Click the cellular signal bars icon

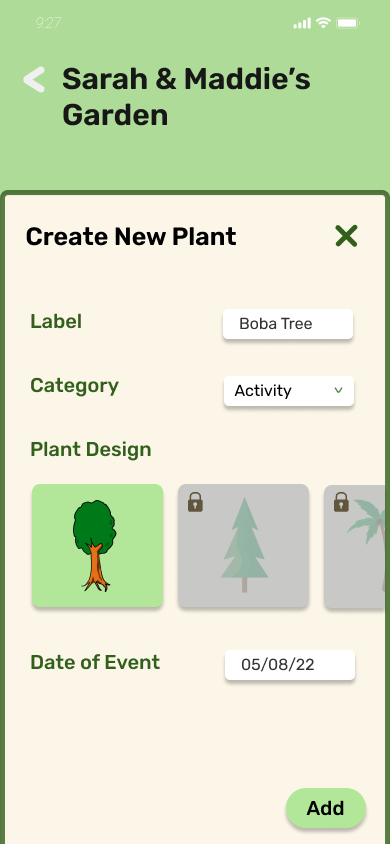point(302,23)
